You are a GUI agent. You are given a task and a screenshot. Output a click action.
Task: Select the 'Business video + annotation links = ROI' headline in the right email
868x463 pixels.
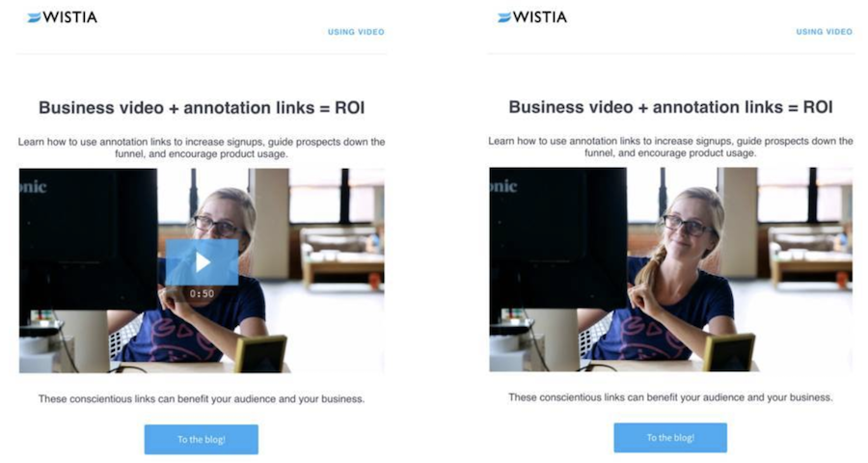(x=670, y=107)
